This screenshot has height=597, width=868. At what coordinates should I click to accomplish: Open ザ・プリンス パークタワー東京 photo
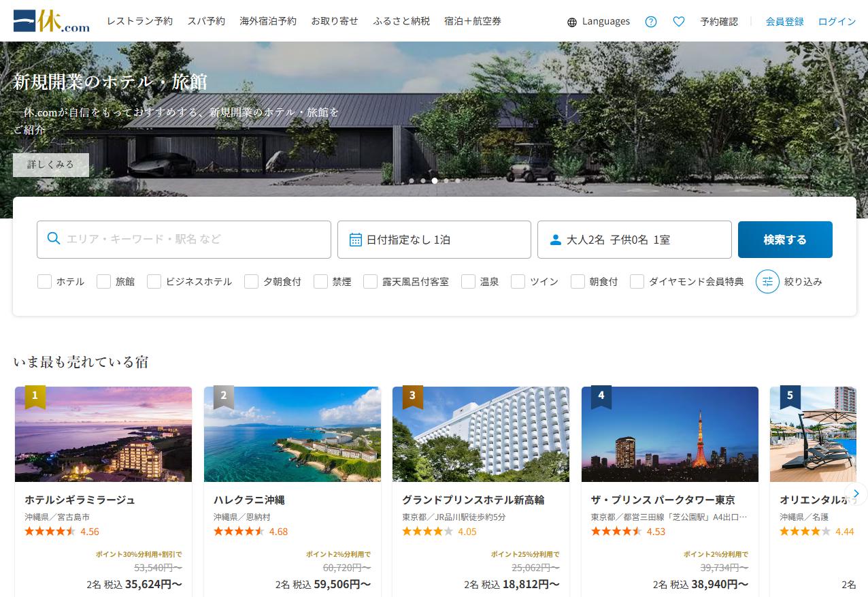(x=670, y=434)
